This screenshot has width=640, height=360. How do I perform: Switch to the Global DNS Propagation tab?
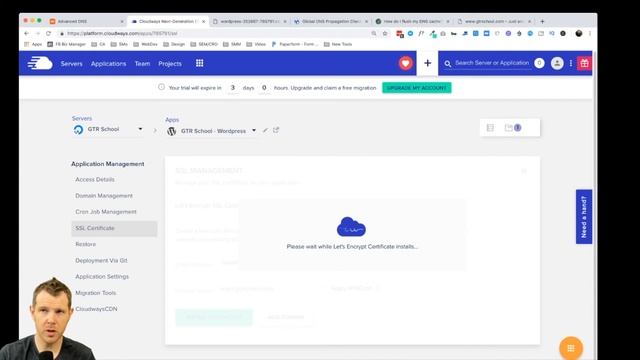331,21
